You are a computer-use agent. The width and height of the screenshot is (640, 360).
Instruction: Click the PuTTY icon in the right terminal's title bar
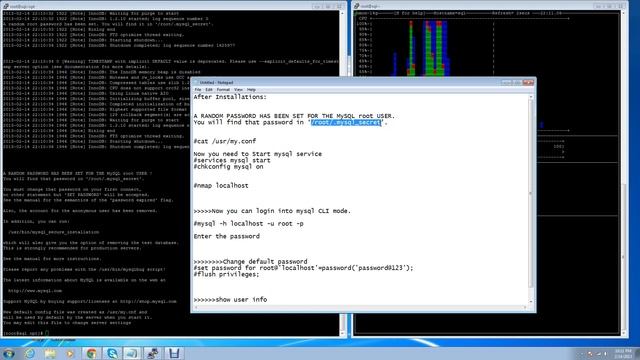coord(357,6)
